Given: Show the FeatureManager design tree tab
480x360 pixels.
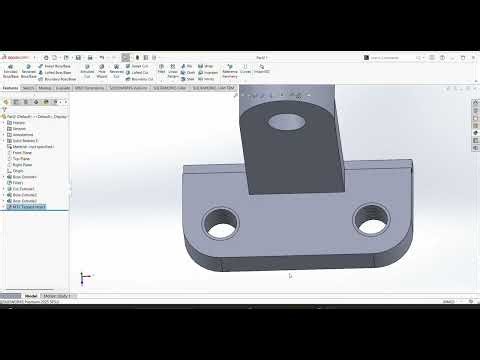Looking at the screenshot, I should pyautogui.click(x=6, y=102).
